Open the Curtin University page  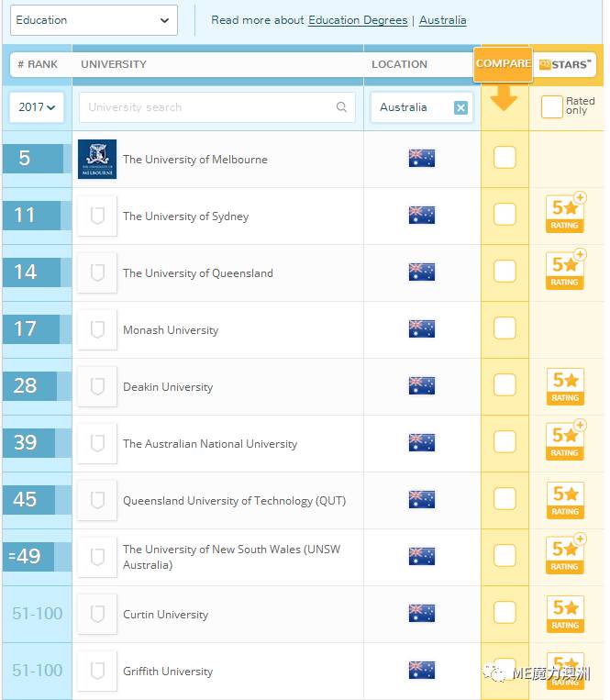pos(165,615)
